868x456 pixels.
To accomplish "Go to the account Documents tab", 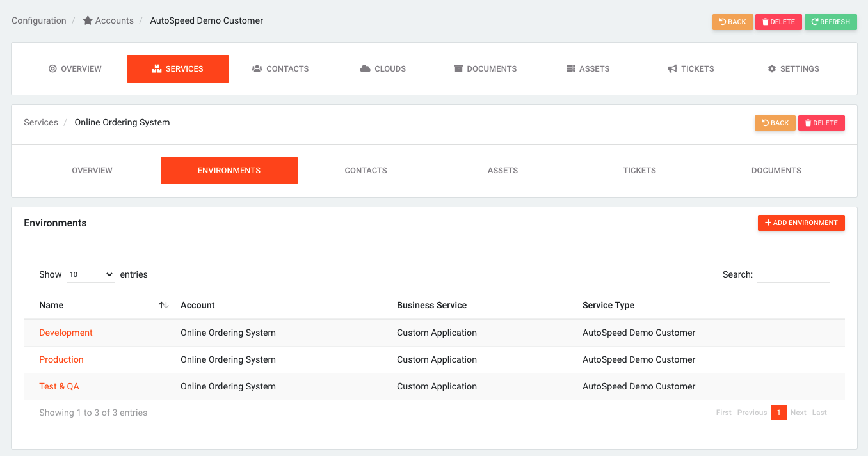I will (485, 68).
